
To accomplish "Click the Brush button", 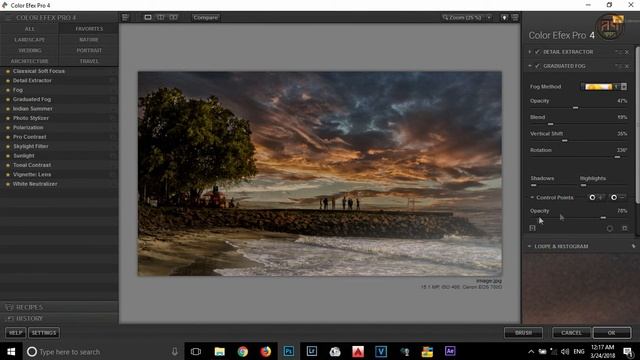I will click(x=523, y=333).
